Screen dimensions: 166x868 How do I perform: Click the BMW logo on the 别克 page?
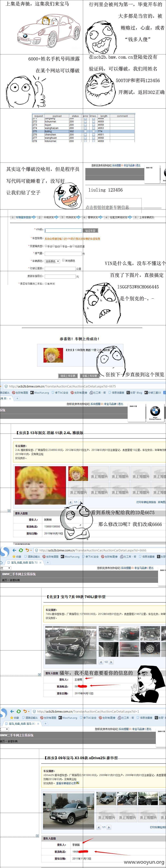(x=155, y=411)
